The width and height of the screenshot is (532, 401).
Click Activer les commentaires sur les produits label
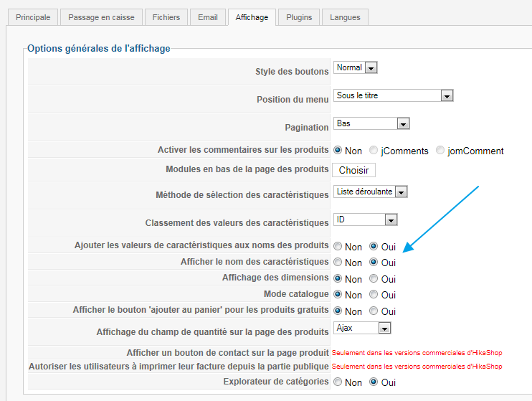243,150
